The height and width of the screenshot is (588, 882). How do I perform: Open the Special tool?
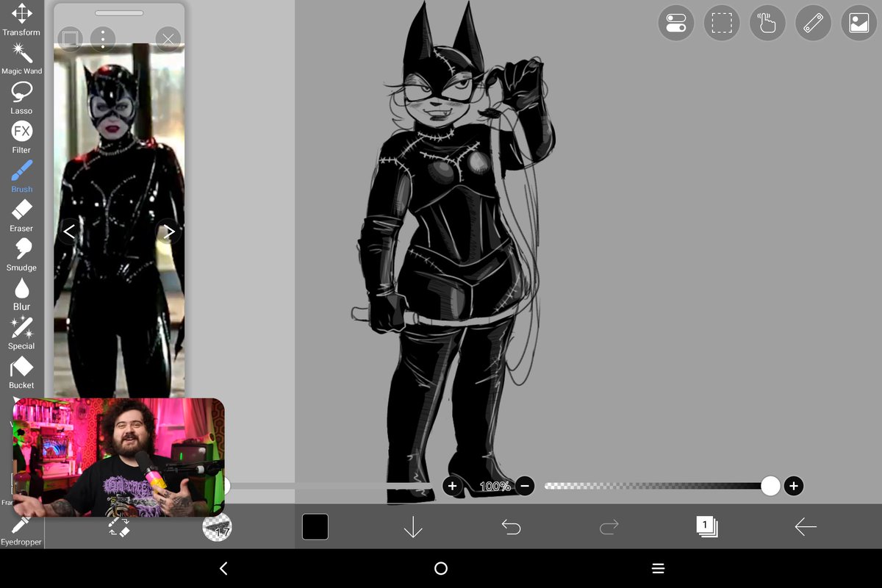[21, 333]
